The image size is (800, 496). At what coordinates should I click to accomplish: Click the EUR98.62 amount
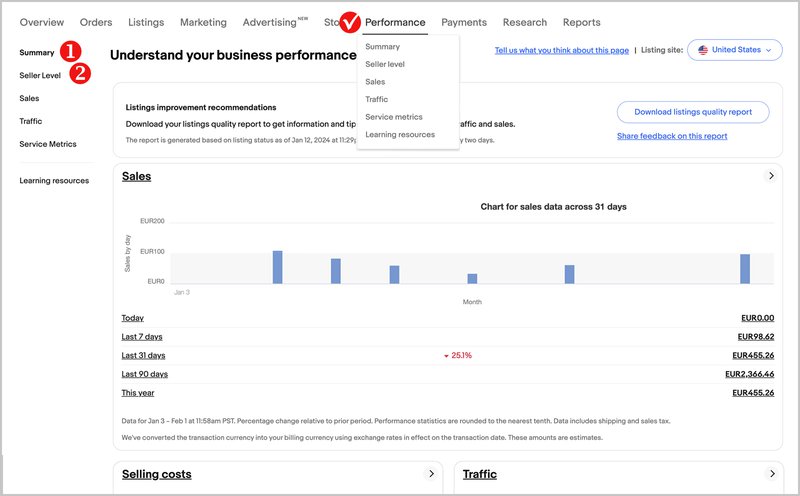click(x=756, y=337)
